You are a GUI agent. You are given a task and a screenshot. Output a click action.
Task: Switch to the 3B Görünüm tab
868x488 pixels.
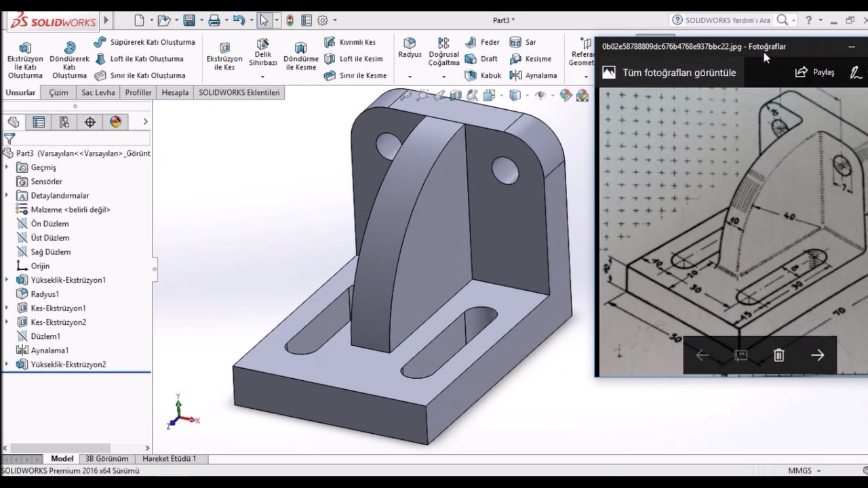pyautogui.click(x=106, y=459)
